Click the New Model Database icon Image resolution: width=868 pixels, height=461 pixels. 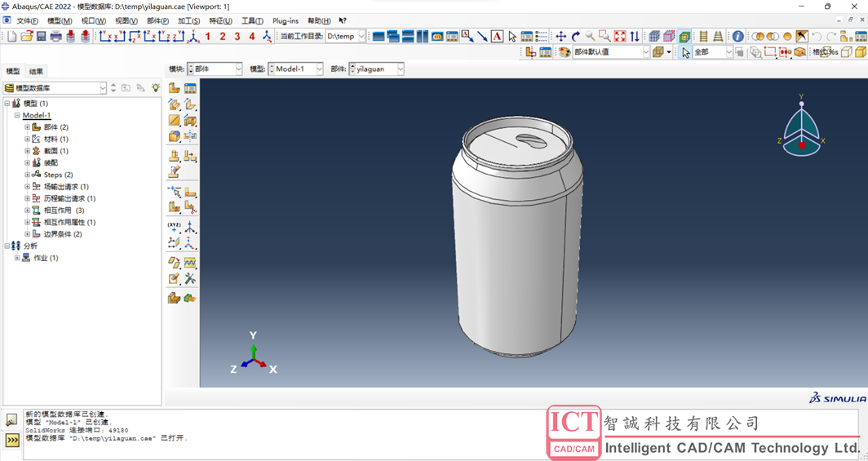tap(12, 37)
